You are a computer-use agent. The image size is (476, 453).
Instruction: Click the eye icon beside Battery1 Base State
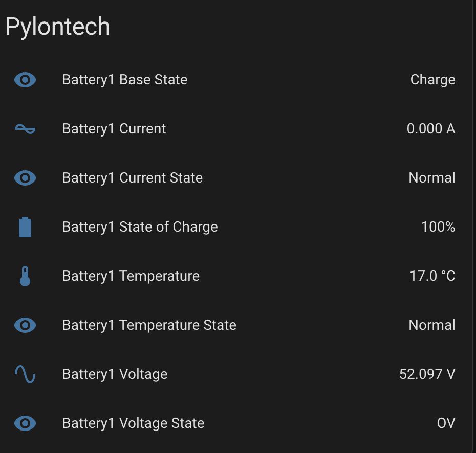(x=25, y=80)
